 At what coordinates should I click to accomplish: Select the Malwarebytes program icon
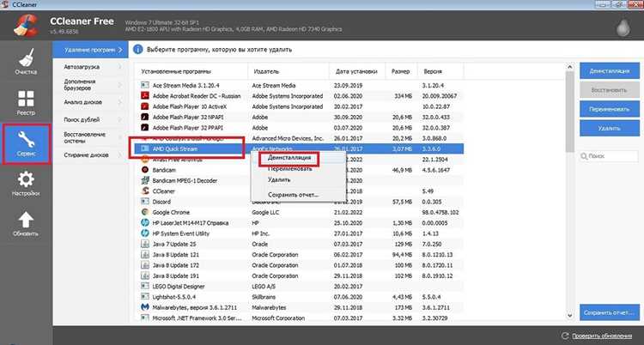144,307
